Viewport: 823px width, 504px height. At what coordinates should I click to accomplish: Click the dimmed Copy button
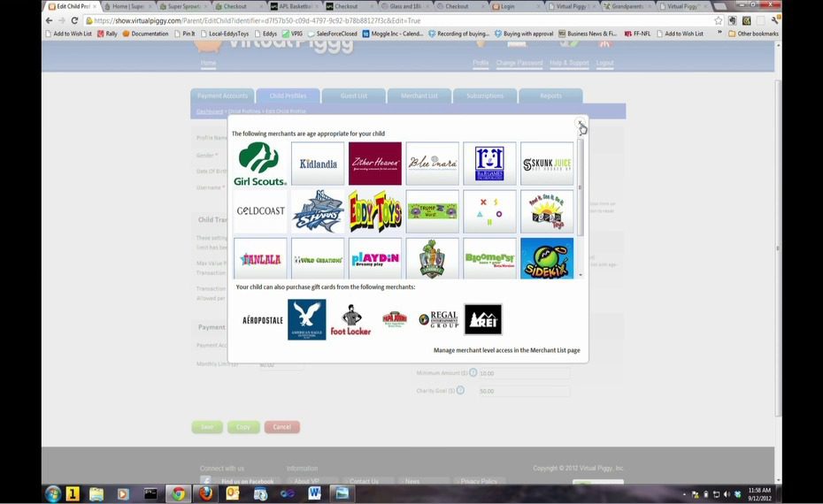pyautogui.click(x=243, y=427)
